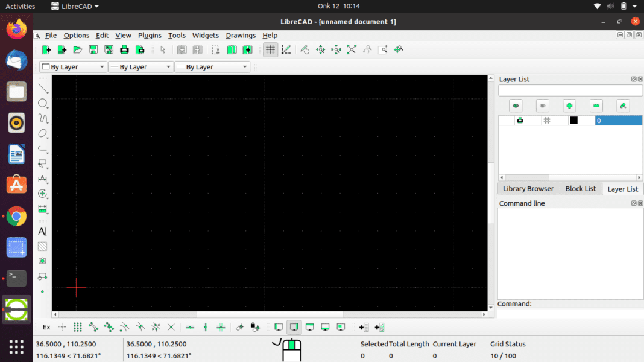Open the Print Preview icon
Viewport: 644px width, 362px height.
[x=140, y=49]
